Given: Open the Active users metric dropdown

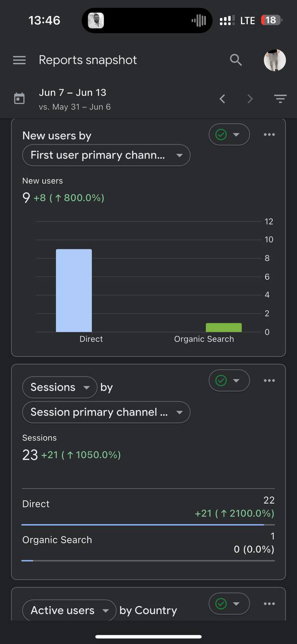Looking at the screenshot, I should 69,610.
